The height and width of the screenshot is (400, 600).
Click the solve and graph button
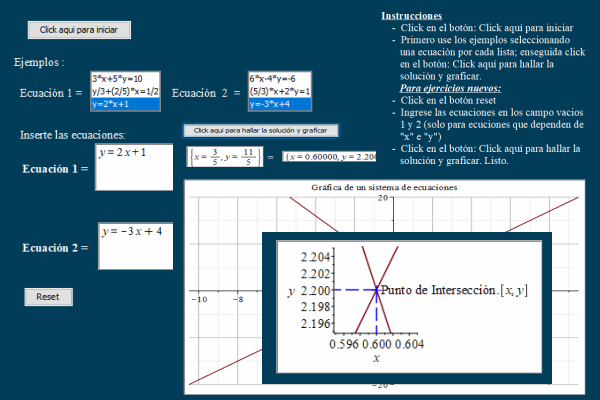click(x=261, y=131)
